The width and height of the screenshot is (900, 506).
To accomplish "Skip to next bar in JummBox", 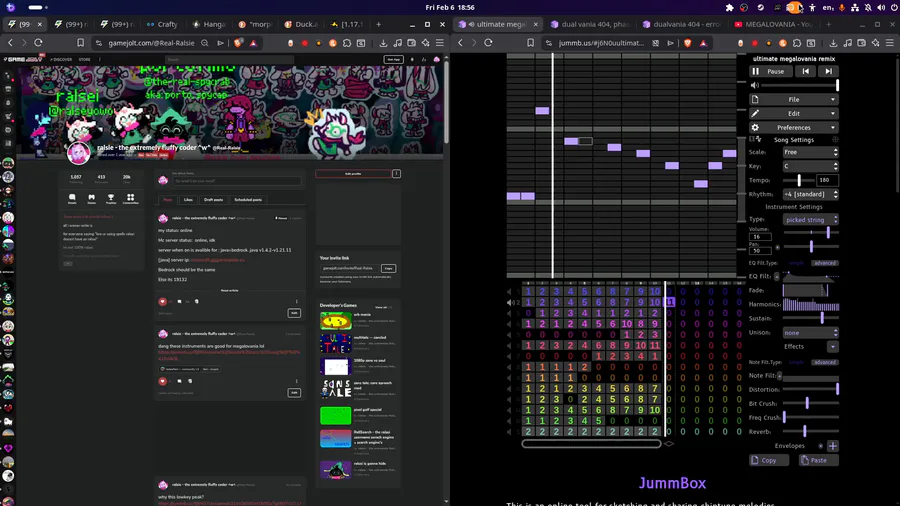I will coord(828,72).
